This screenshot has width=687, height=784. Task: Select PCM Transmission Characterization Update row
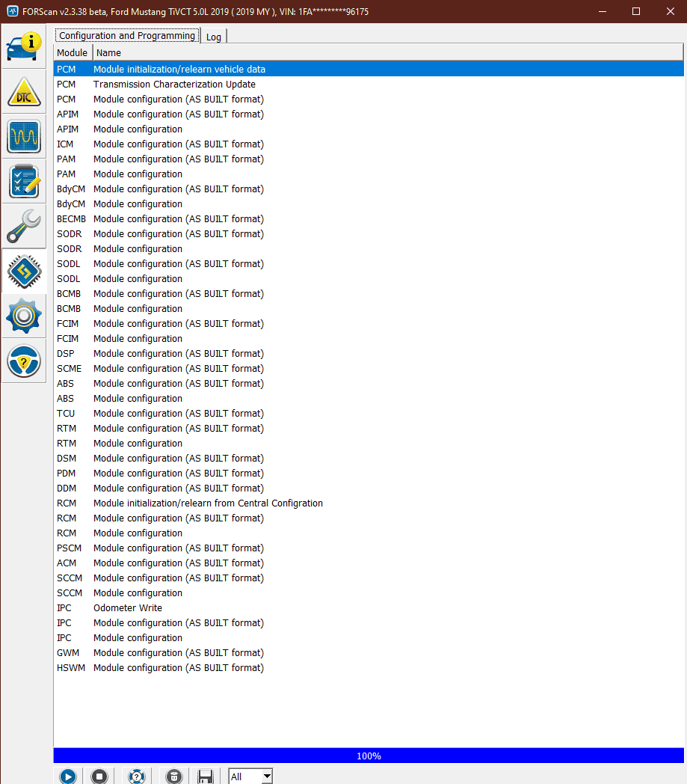[x=369, y=84]
